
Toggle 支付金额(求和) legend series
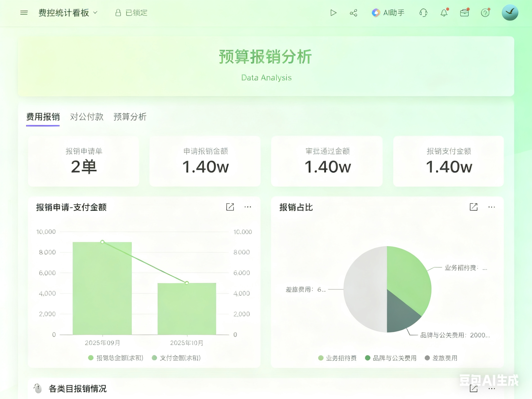(176, 358)
